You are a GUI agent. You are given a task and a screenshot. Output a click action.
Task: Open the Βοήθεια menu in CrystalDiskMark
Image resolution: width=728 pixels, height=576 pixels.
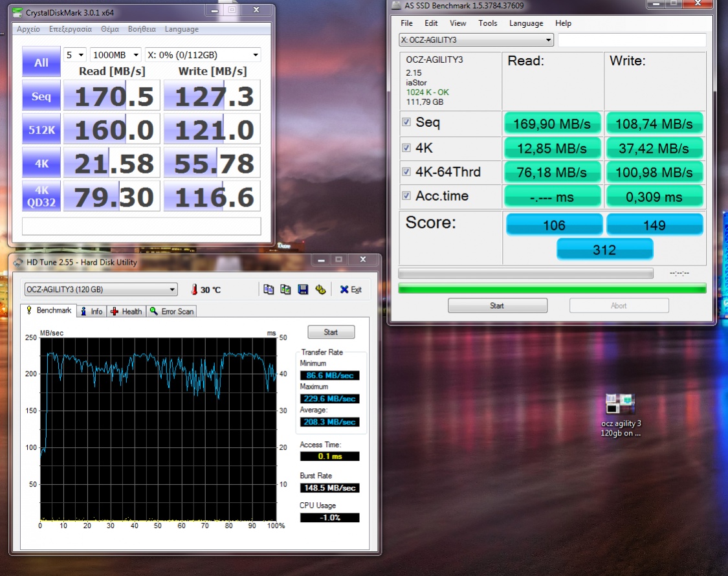click(x=142, y=28)
